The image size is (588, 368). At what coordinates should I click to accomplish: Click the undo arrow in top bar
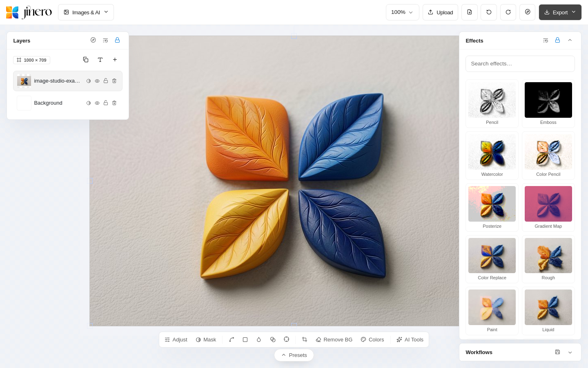click(489, 12)
